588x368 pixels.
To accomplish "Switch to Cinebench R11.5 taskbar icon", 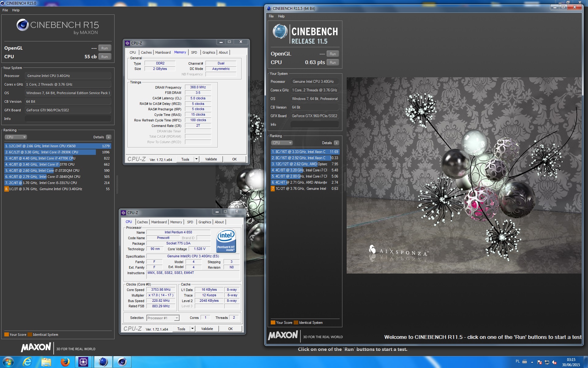I will (103, 362).
